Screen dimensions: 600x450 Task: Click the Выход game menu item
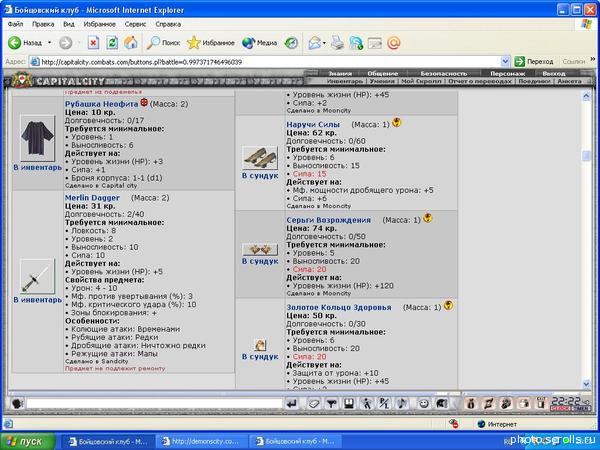(x=554, y=73)
